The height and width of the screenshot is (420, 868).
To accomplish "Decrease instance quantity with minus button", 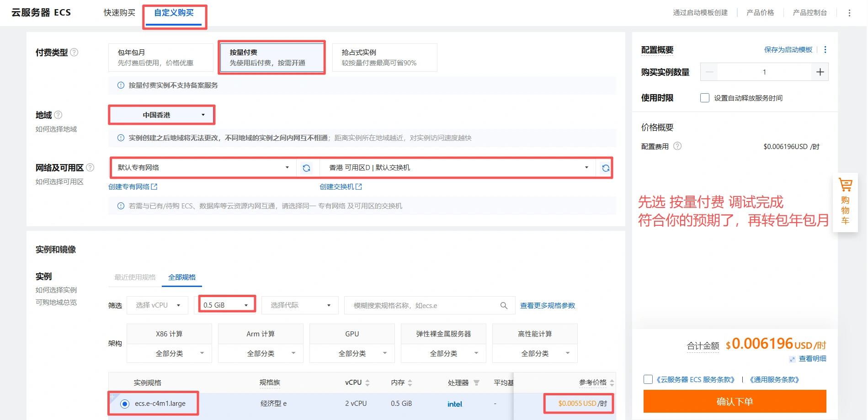I will (709, 72).
